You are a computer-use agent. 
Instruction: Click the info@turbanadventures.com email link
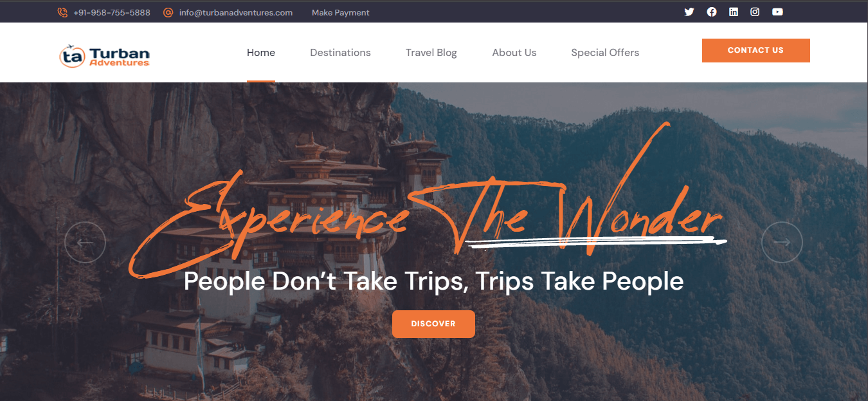coord(236,12)
